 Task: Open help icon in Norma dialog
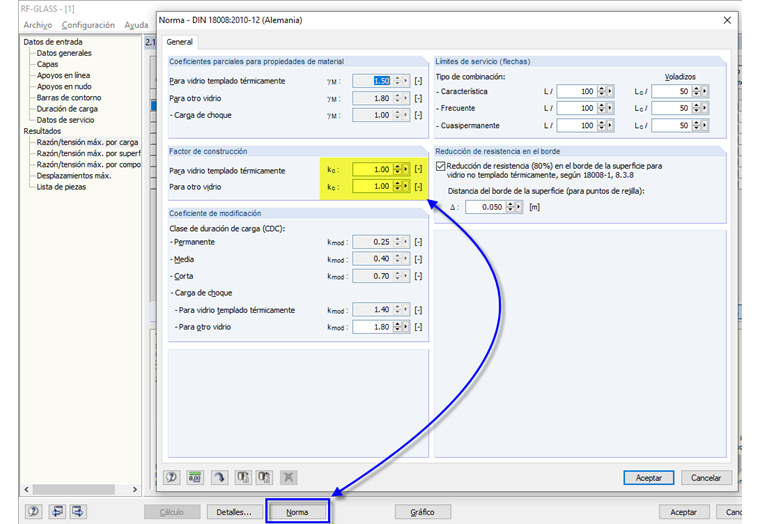click(x=171, y=477)
